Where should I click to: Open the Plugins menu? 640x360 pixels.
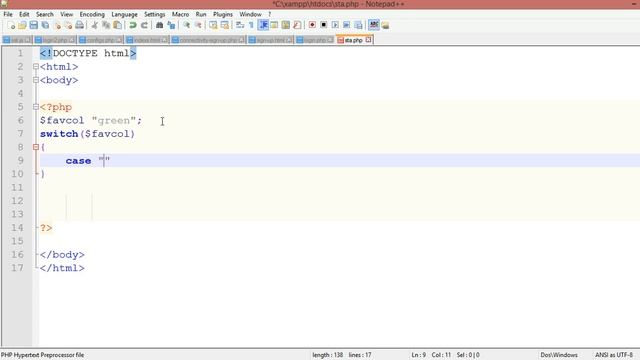[x=222, y=14]
